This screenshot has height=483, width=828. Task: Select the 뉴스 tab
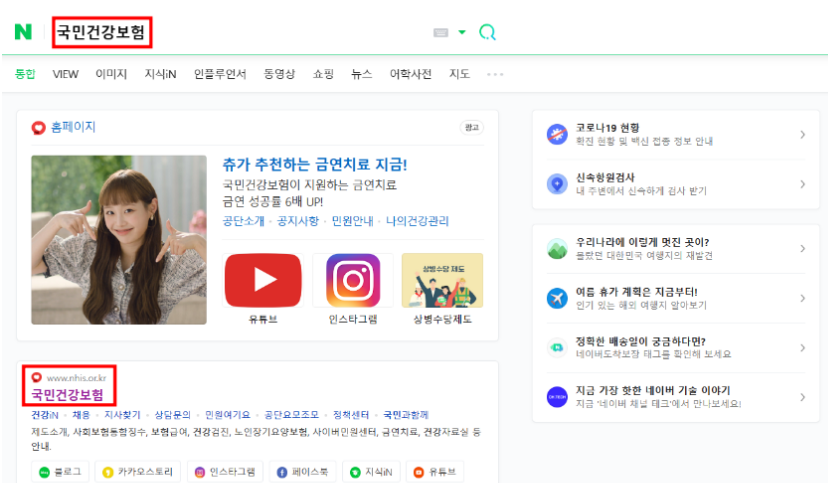pyautogui.click(x=362, y=74)
